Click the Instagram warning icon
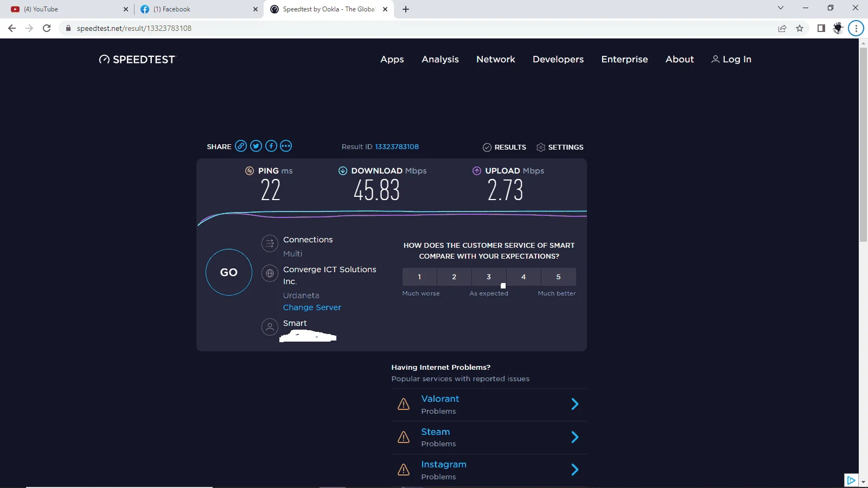Viewport: 868px width, 488px height. point(404,470)
